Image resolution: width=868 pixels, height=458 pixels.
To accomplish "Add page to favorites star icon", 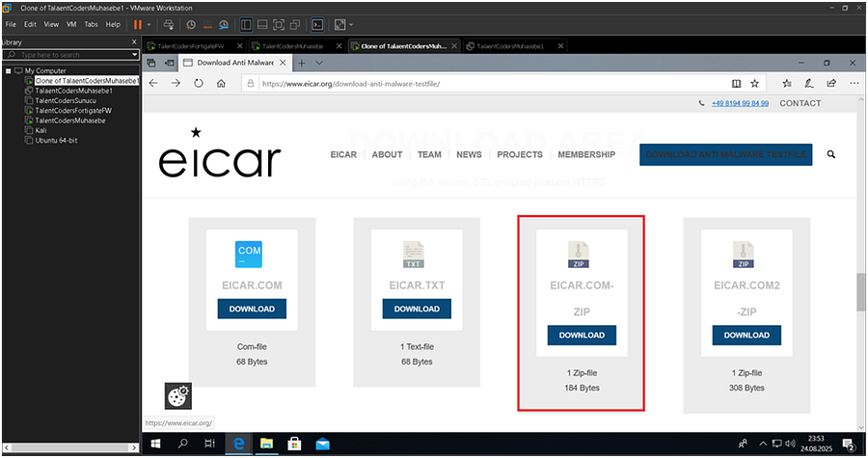I will (x=754, y=84).
